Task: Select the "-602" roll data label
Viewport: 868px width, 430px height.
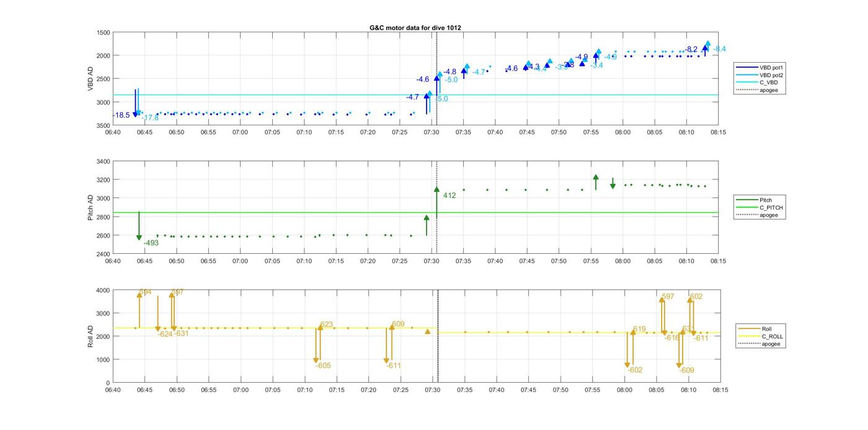Action: click(635, 370)
